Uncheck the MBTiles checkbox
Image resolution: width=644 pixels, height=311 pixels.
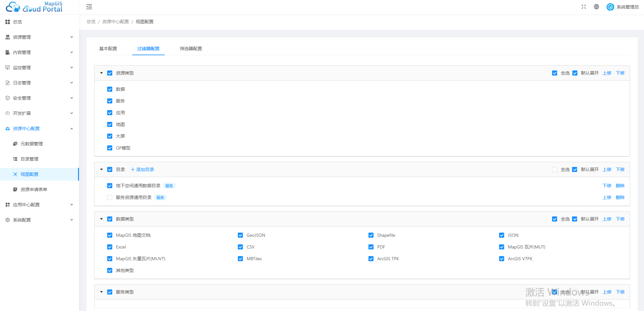pos(240,259)
